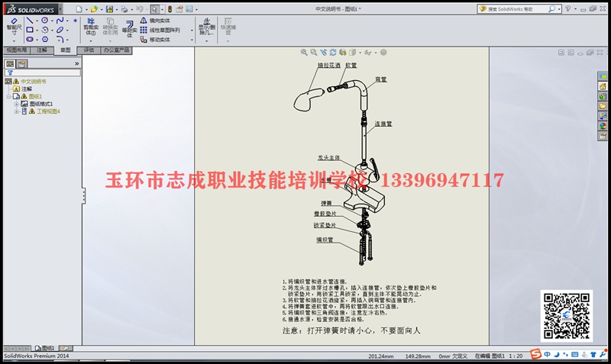Viewport: 611px width, 364px height.
Task: Select the Sketch Fillet tool
Action: point(60,39)
